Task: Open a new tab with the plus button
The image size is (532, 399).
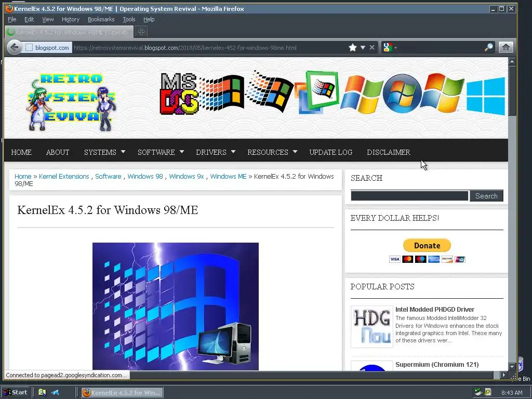Action: click(x=141, y=32)
